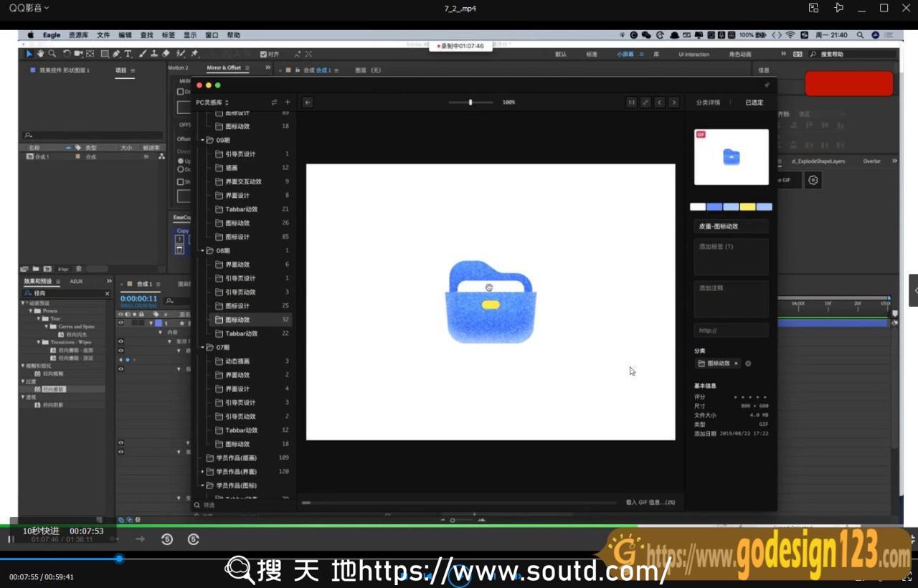Open the 文件 menu in menu bar

(103, 35)
